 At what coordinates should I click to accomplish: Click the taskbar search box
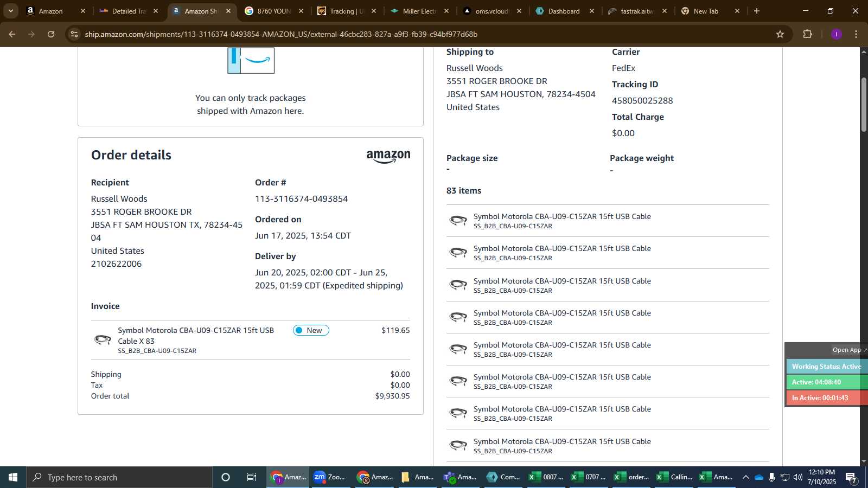(119, 477)
